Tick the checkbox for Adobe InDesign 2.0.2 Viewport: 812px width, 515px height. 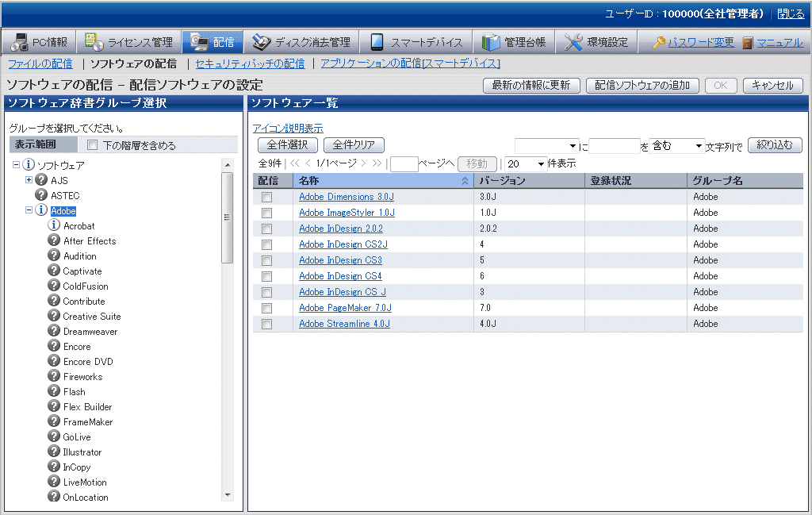pos(266,229)
